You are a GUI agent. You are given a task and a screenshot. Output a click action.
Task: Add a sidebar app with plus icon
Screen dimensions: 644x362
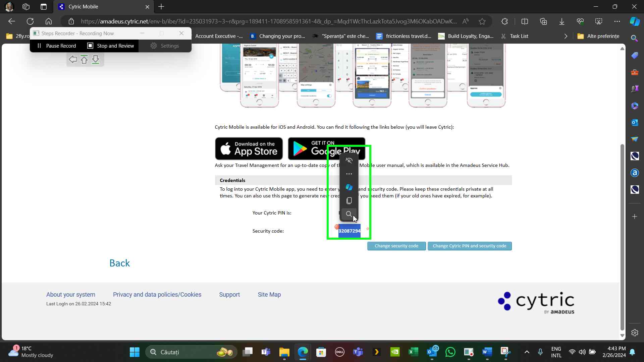pos(635,217)
